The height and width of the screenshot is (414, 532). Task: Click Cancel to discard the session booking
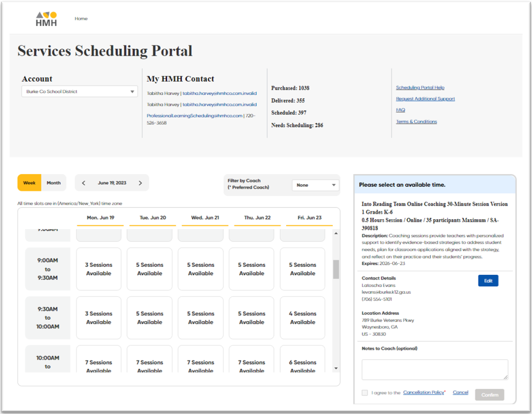coord(460,392)
